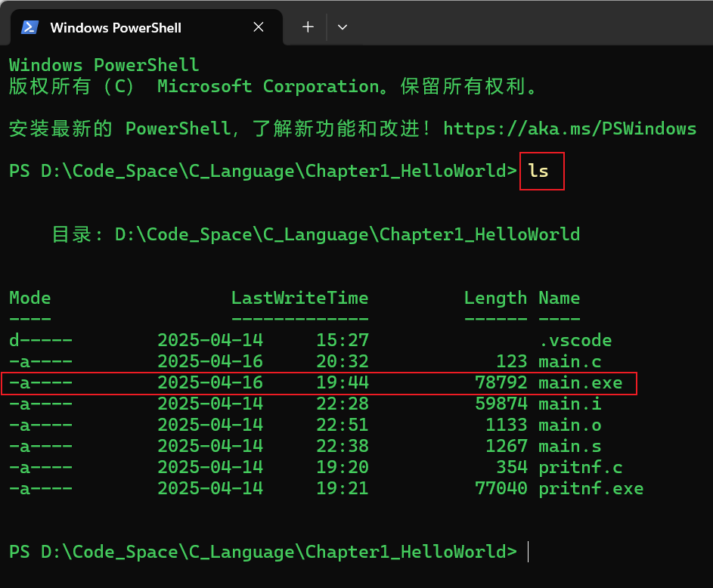Viewport: 713px width, 588px height.
Task: Click the main.exe file name
Action: 580,382
